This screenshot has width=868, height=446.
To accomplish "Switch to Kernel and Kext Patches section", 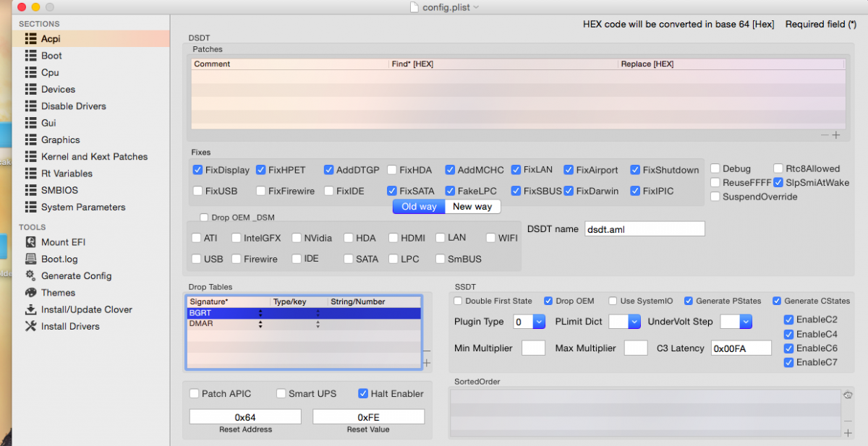I will 94,156.
